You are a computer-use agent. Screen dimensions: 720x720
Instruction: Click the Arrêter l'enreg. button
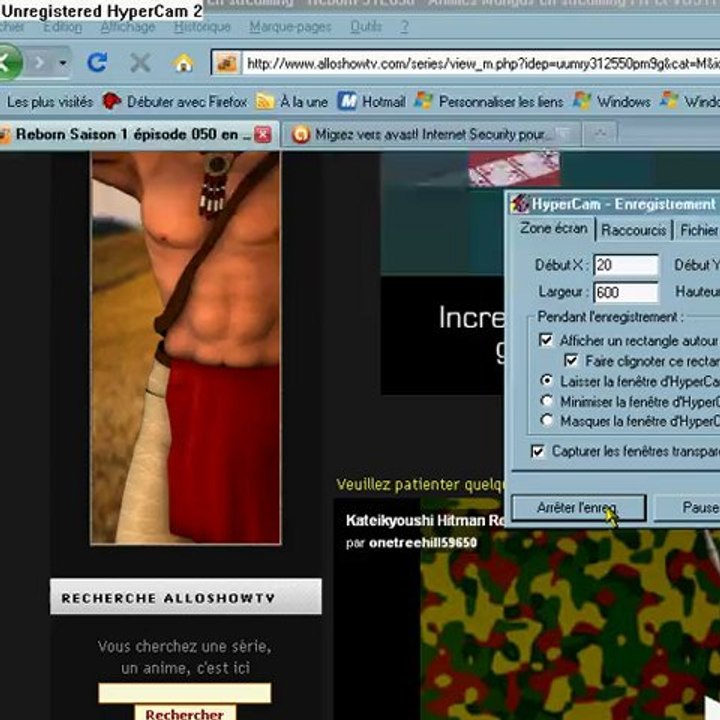579,507
